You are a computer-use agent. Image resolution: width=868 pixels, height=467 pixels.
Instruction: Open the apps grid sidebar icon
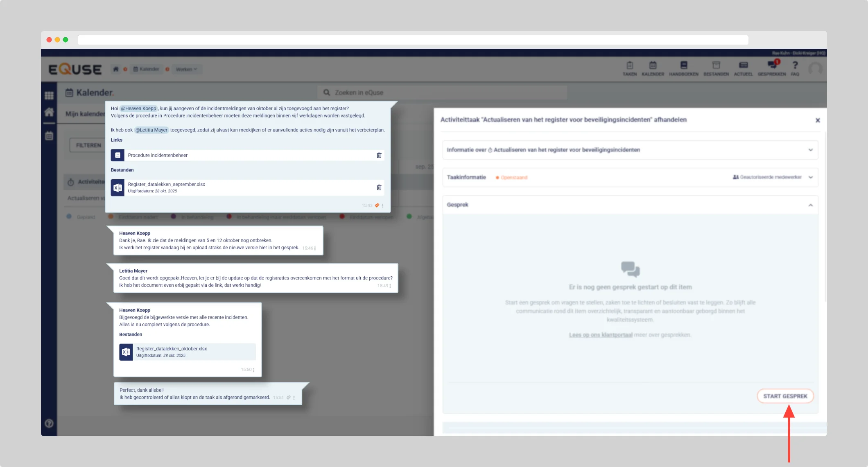tap(49, 95)
